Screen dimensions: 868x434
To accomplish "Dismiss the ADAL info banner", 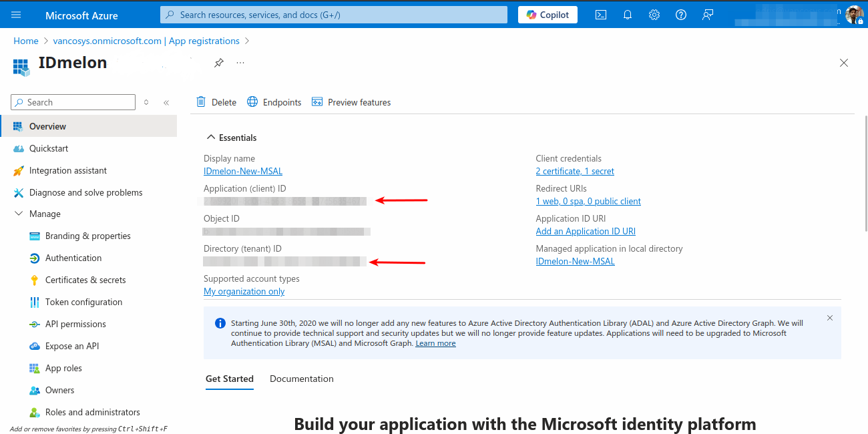I will click(830, 318).
